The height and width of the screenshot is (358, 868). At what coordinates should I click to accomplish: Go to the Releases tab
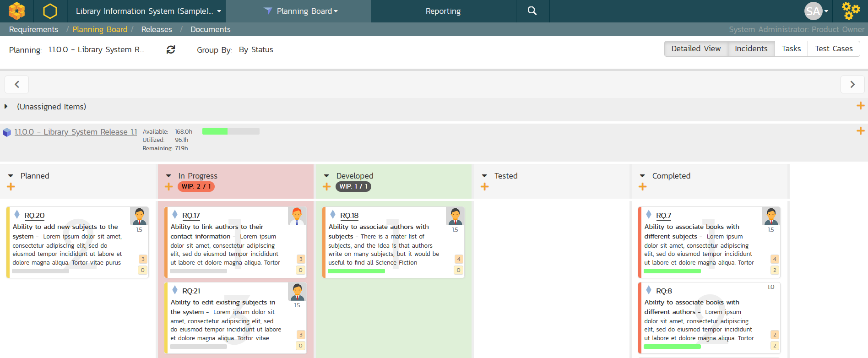157,29
